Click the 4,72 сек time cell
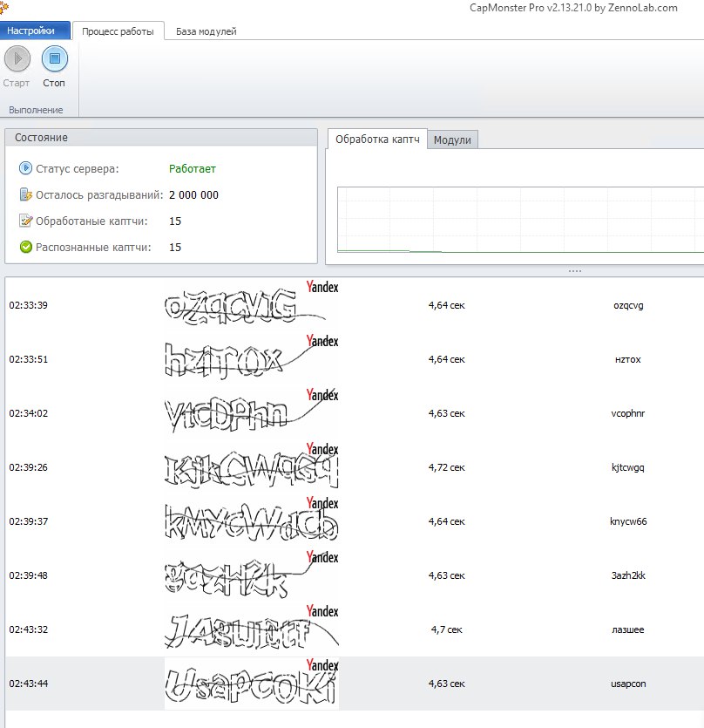This screenshot has width=704, height=728. click(446, 467)
